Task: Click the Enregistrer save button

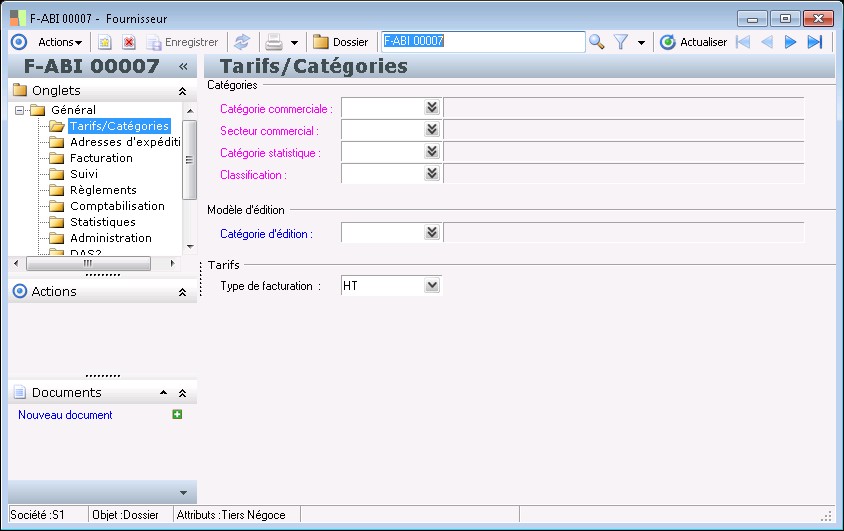Action: pyautogui.click(x=183, y=42)
